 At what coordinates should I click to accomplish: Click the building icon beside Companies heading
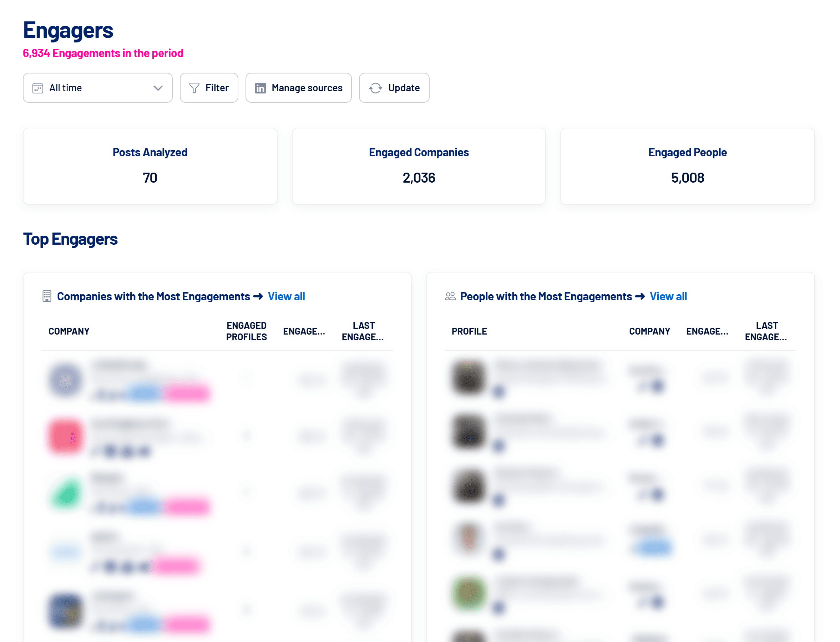point(47,296)
